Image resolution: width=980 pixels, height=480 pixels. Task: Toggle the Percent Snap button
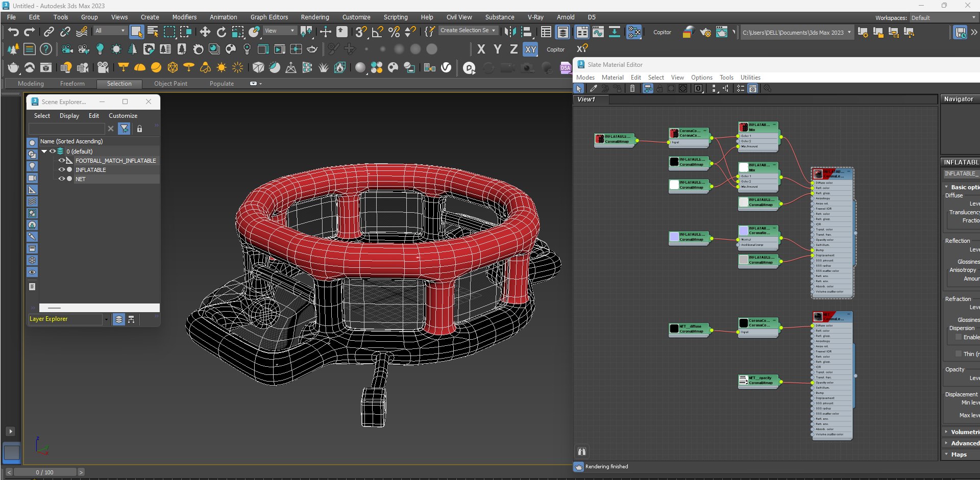394,32
